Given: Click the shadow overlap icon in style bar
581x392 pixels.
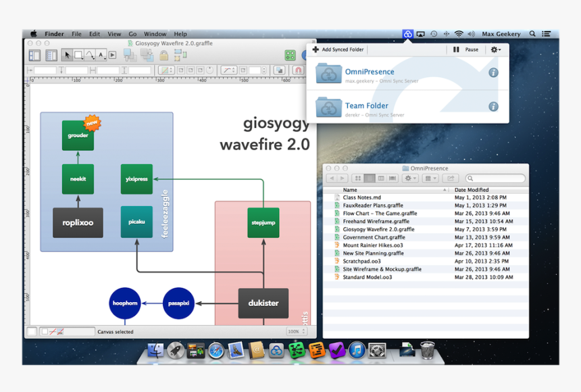Looking at the screenshot, I should pos(280,70).
